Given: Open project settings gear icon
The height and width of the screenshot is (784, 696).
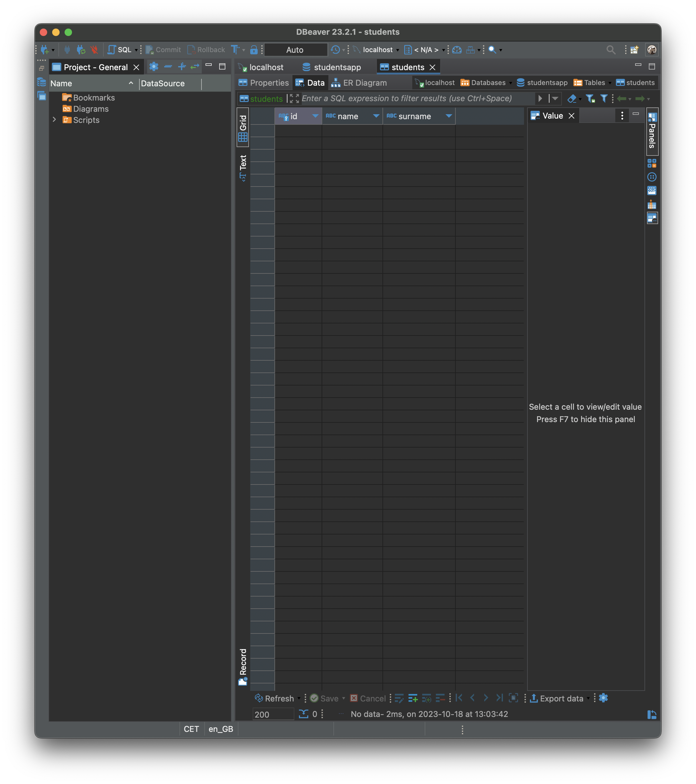Looking at the screenshot, I should (x=154, y=66).
